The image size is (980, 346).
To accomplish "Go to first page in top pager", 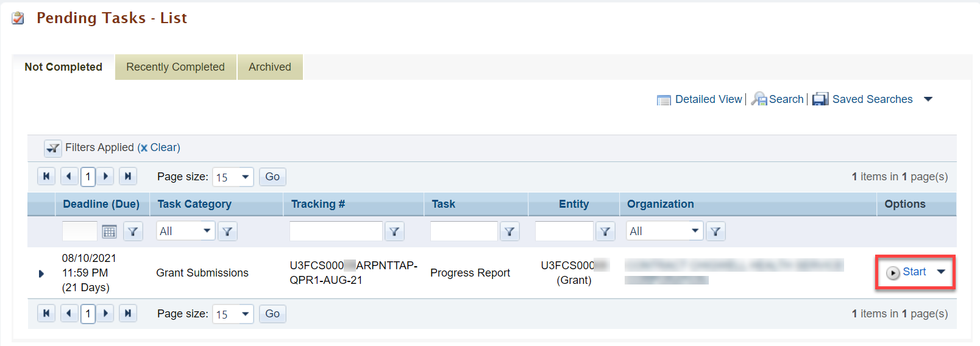I will (46, 177).
